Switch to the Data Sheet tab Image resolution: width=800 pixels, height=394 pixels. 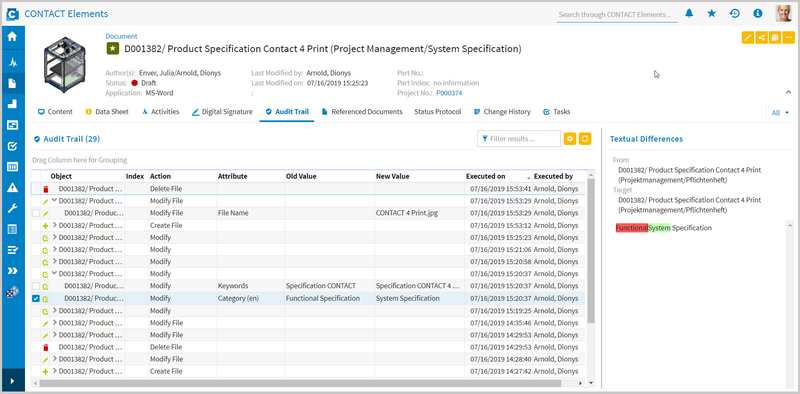(107, 112)
